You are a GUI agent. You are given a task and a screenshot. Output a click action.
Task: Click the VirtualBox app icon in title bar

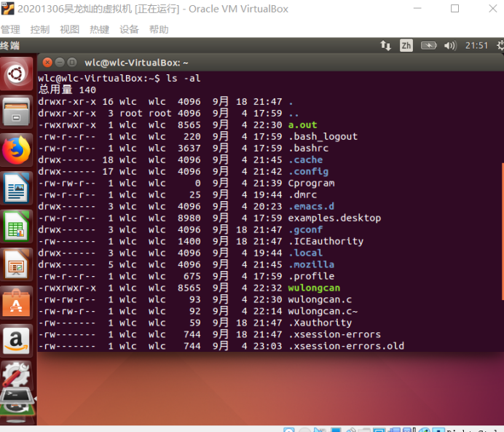click(x=7, y=9)
